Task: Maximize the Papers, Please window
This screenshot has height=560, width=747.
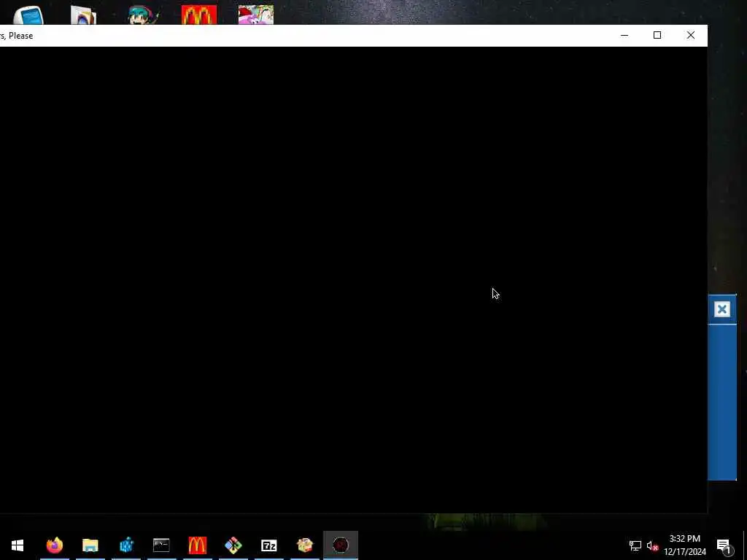Action: pyautogui.click(x=657, y=35)
